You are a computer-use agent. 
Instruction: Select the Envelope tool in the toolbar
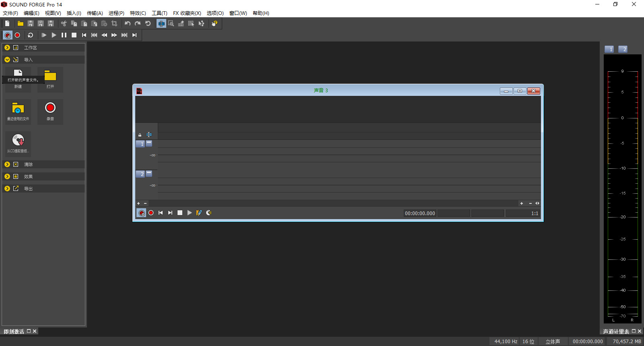201,23
